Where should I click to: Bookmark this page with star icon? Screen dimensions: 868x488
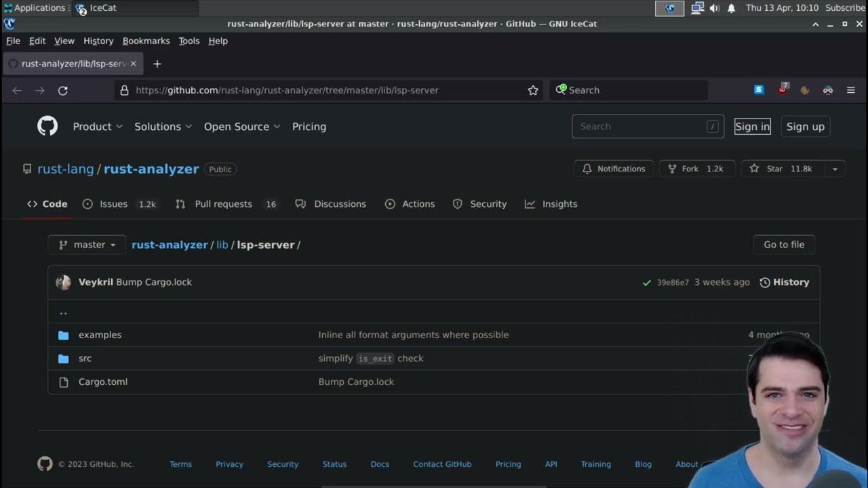pyautogui.click(x=533, y=90)
